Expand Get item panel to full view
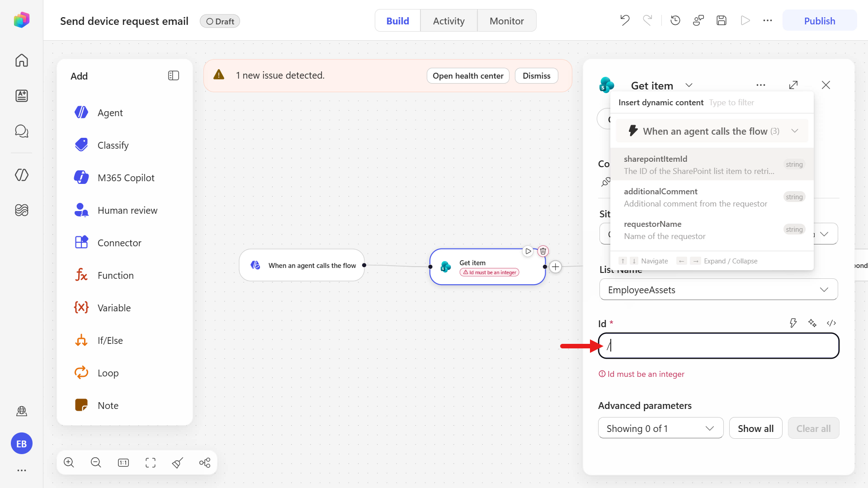The width and height of the screenshot is (868, 488). (793, 85)
